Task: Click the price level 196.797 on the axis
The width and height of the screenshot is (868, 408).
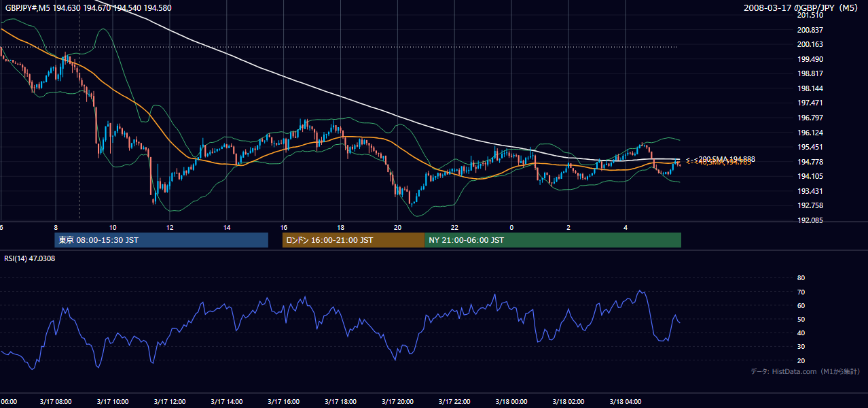Action: 809,118
